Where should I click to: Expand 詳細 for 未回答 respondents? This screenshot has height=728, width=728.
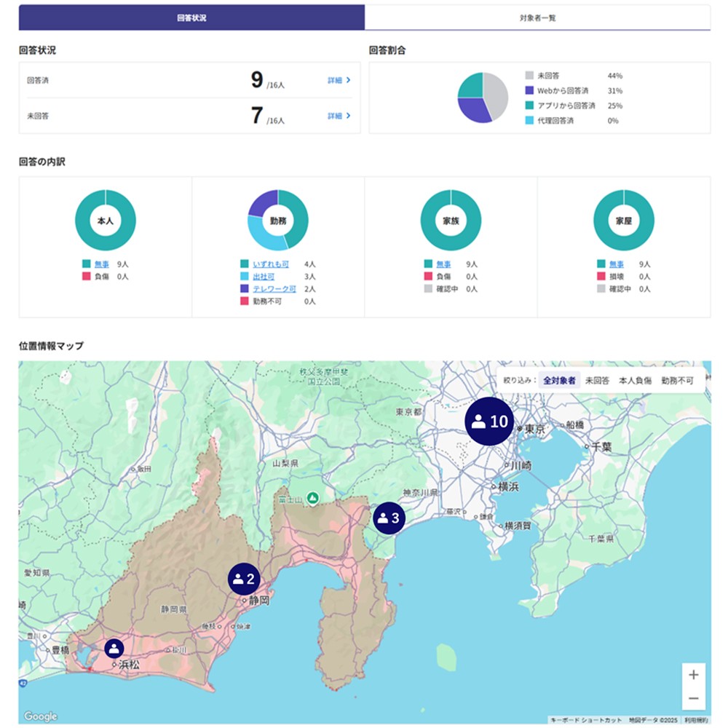pyautogui.click(x=338, y=117)
